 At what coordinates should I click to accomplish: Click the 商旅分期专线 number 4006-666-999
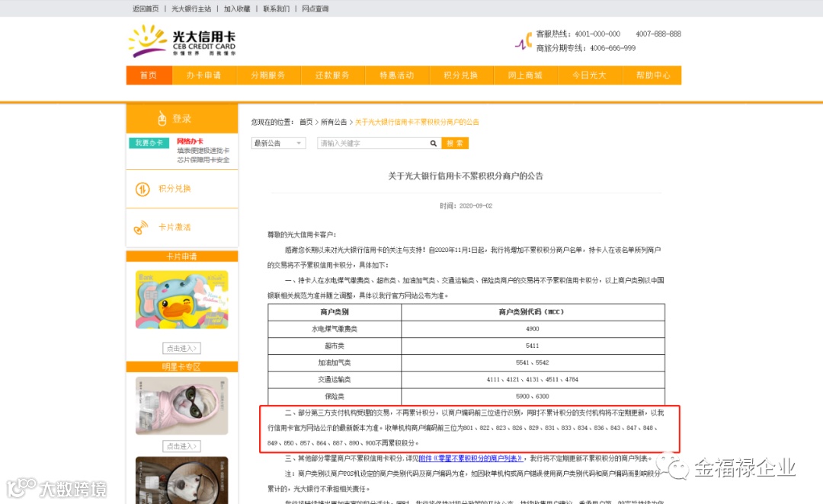point(613,48)
